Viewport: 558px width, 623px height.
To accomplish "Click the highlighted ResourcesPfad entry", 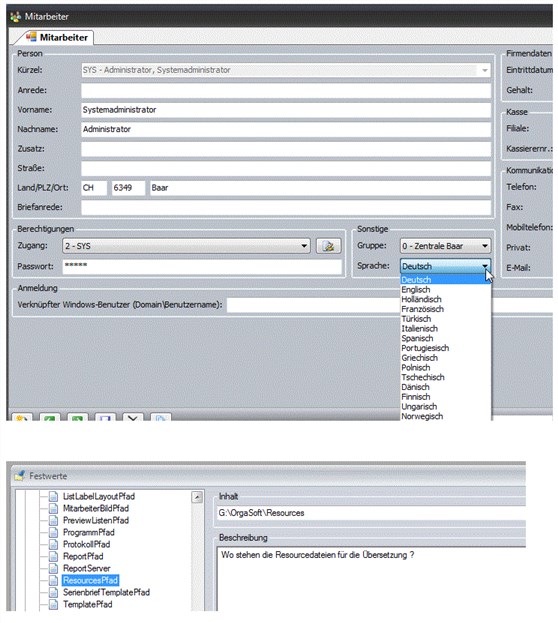I will (90, 580).
